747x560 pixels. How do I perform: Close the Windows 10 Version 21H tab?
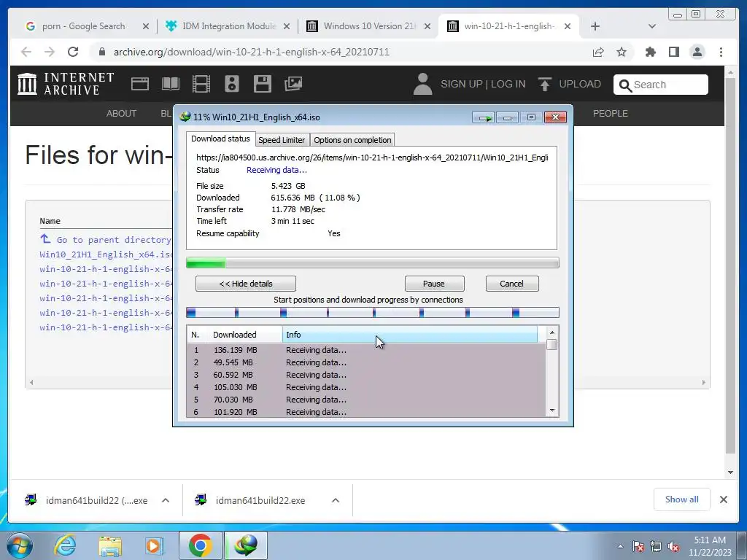click(x=427, y=26)
